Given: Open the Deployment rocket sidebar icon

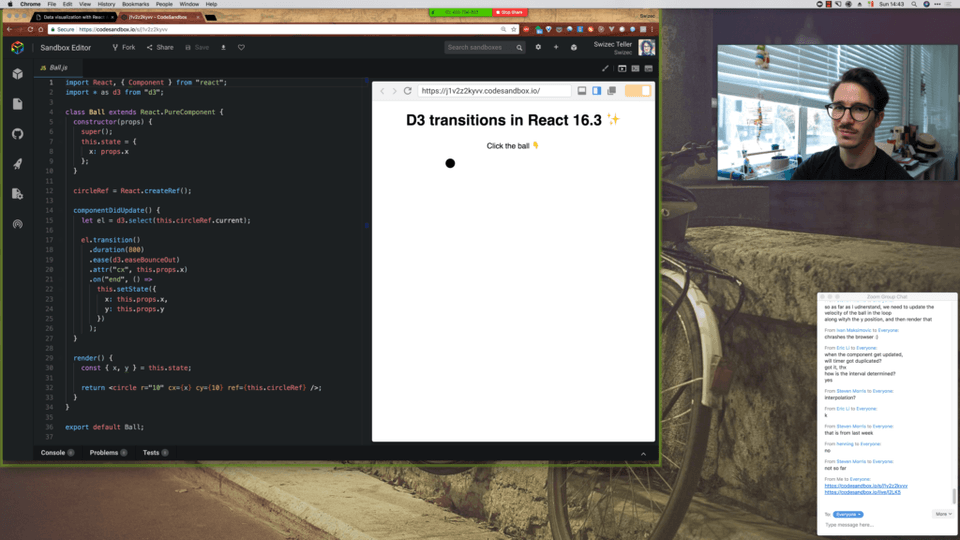Looking at the screenshot, I should tap(18, 163).
